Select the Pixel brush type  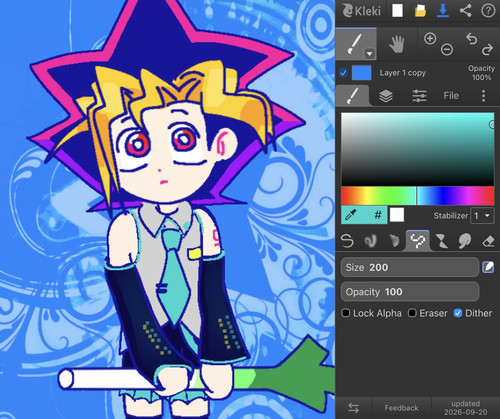[418, 241]
